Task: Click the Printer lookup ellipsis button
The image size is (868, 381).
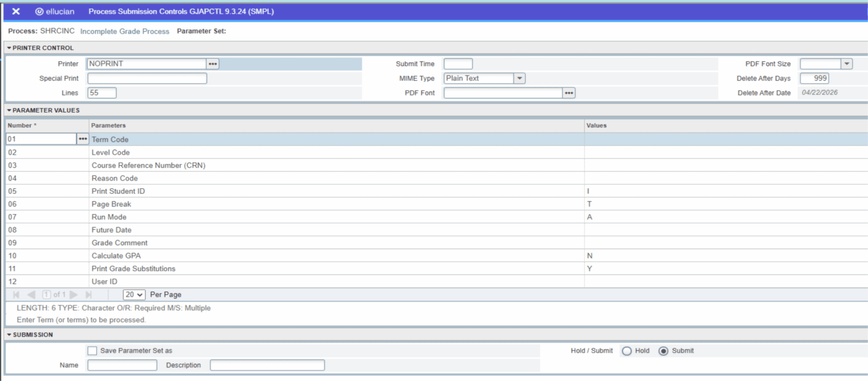Action: (212, 64)
